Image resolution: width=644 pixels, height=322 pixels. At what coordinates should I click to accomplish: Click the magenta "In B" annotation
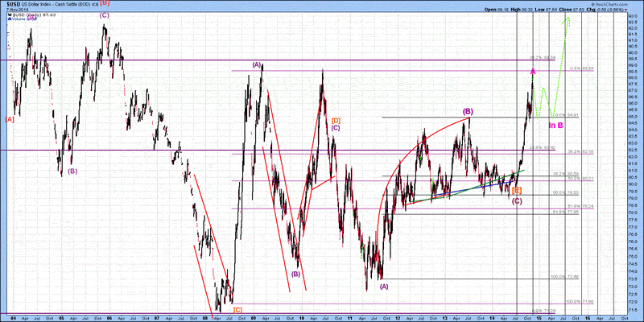(x=555, y=126)
